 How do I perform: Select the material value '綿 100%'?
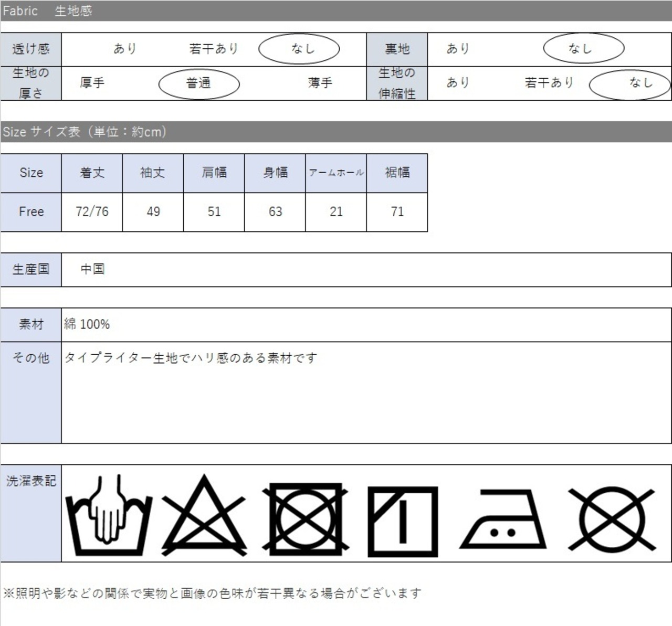pyautogui.click(x=87, y=324)
